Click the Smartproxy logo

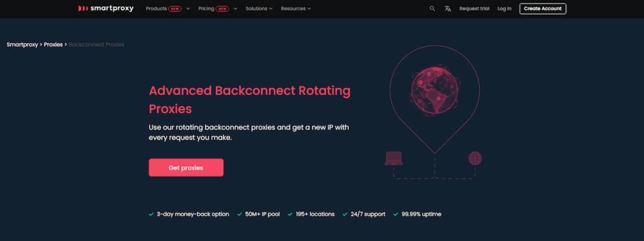(x=106, y=8)
